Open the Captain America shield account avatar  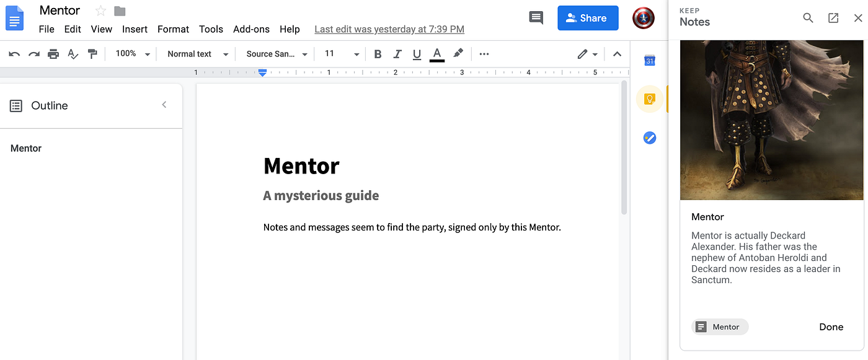644,18
